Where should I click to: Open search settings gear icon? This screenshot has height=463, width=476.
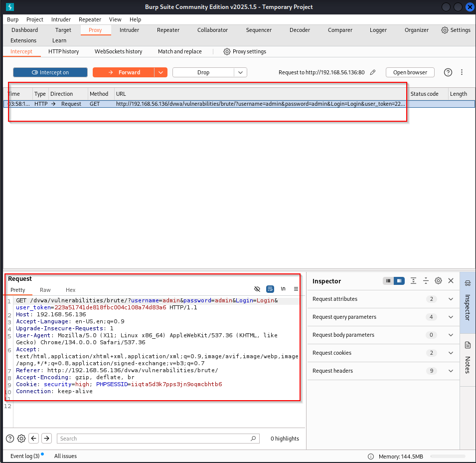tap(21, 439)
